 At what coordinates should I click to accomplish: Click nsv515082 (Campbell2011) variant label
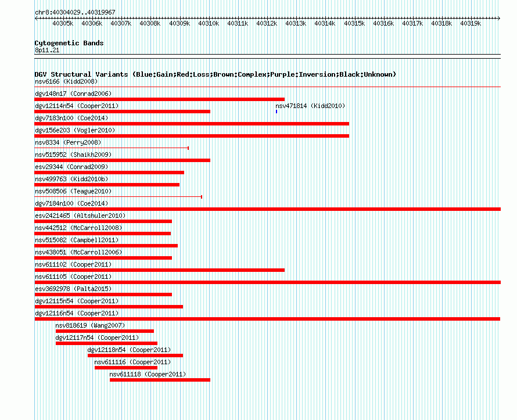(77, 240)
